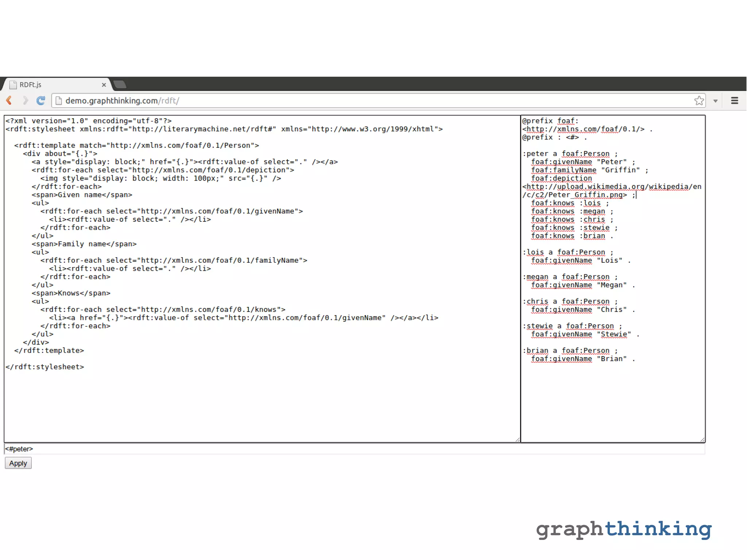Go forward using the forward arrow

point(25,100)
